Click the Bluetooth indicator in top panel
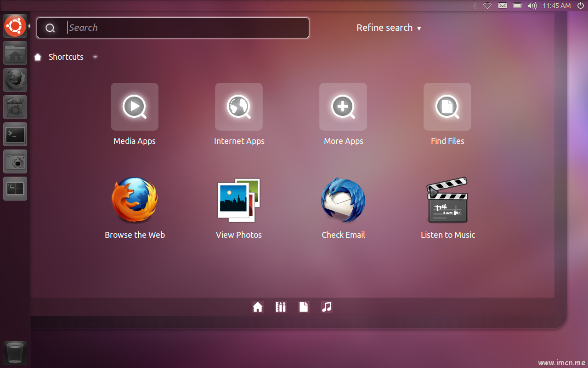 (x=475, y=6)
